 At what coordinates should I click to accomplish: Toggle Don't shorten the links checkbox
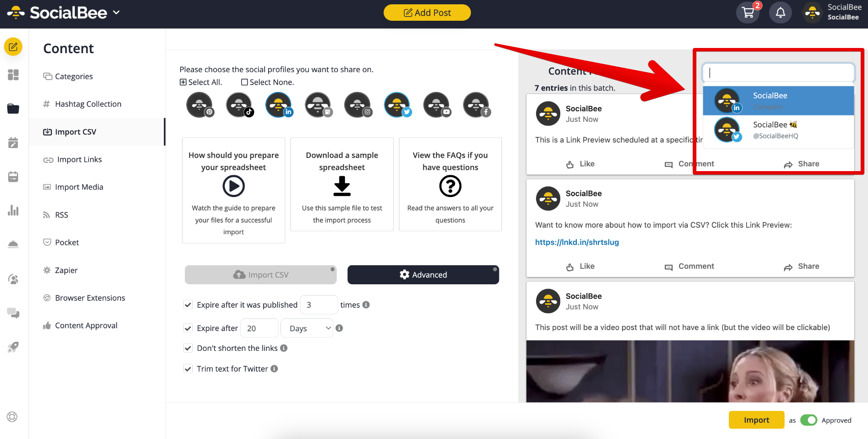coord(188,348)
